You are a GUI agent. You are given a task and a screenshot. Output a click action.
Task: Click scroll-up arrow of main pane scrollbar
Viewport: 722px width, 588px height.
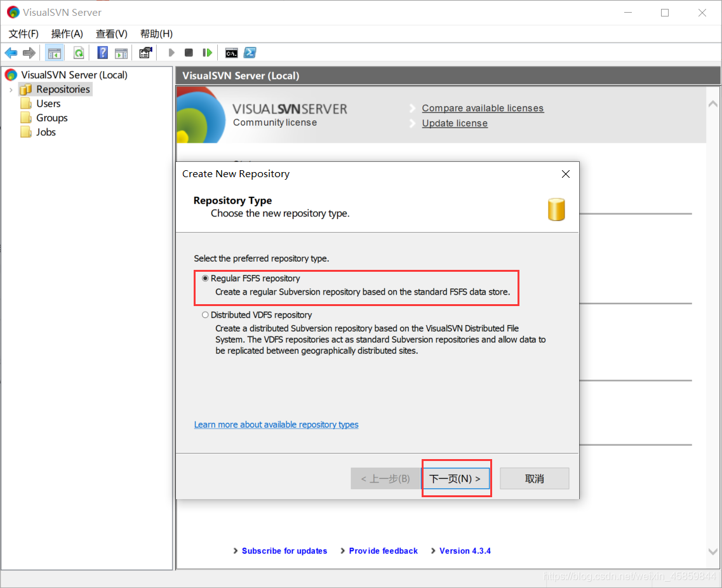point(712,104)
